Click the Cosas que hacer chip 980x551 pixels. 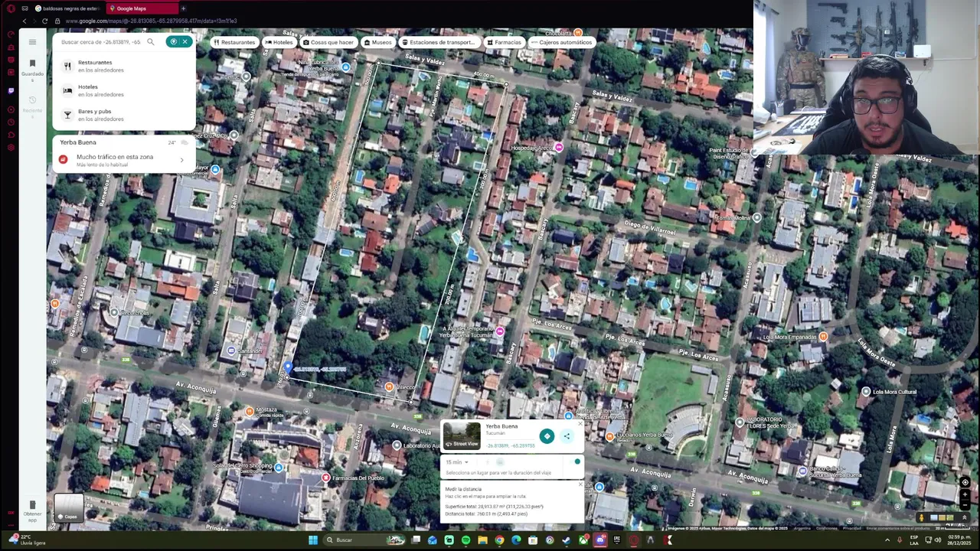tap(328, 42)
